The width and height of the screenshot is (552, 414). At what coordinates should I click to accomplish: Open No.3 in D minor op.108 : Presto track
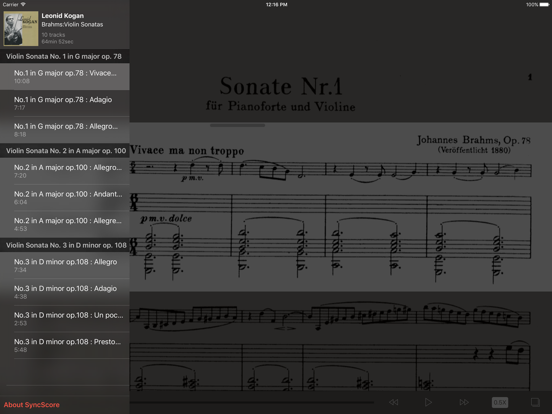65,345
